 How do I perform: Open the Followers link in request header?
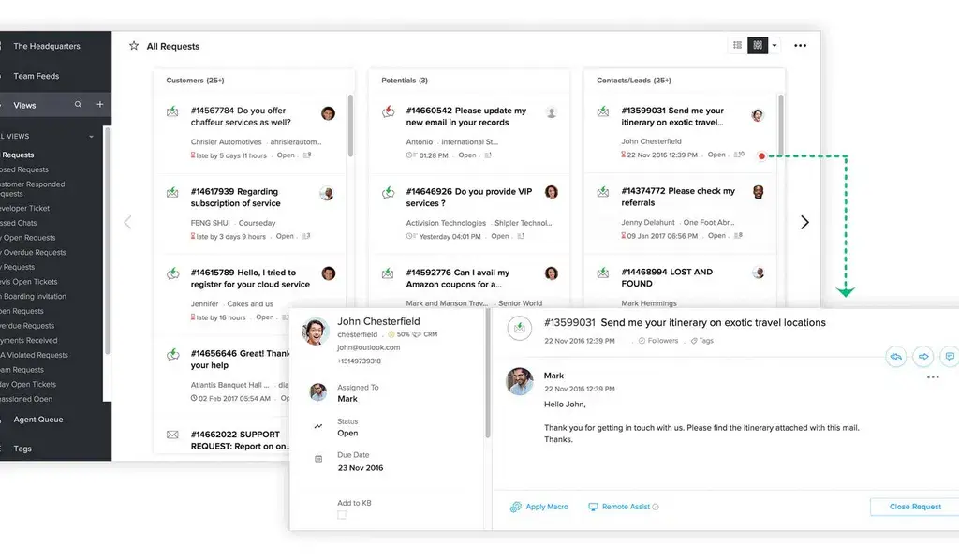(x=658, y=341)
